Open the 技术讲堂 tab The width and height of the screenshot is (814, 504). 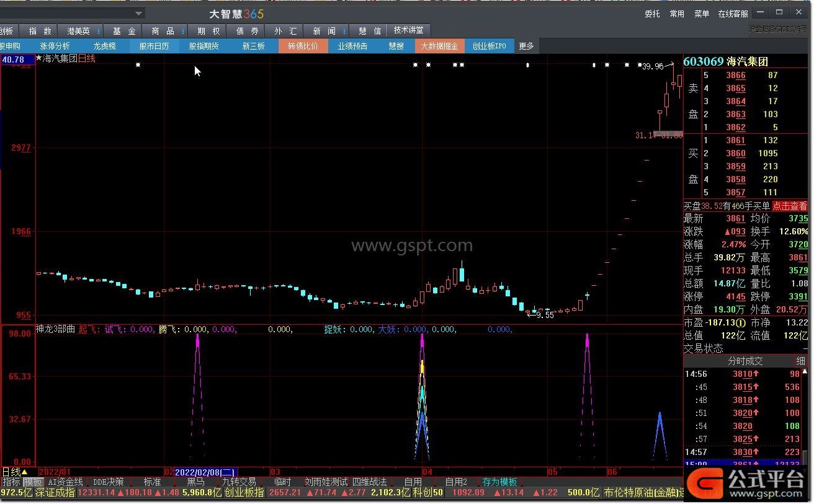click(409, 30)
